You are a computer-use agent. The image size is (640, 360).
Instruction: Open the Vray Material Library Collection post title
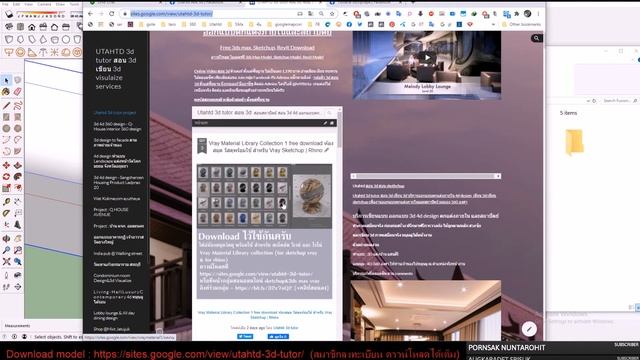pyautogui.click(x=271, y=147)
